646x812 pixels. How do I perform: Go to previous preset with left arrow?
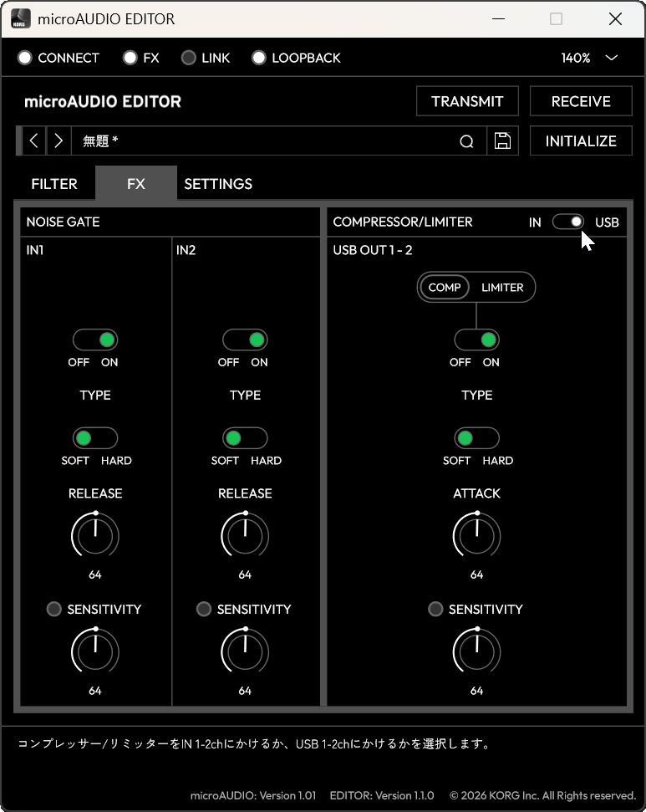33,140
